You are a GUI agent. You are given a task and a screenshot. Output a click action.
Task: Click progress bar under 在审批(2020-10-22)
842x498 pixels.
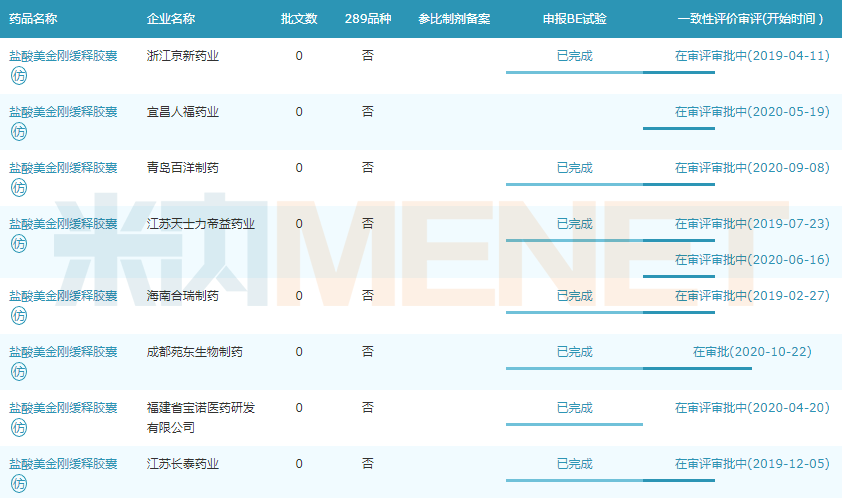pyautogui.click(x=698, y=369)
